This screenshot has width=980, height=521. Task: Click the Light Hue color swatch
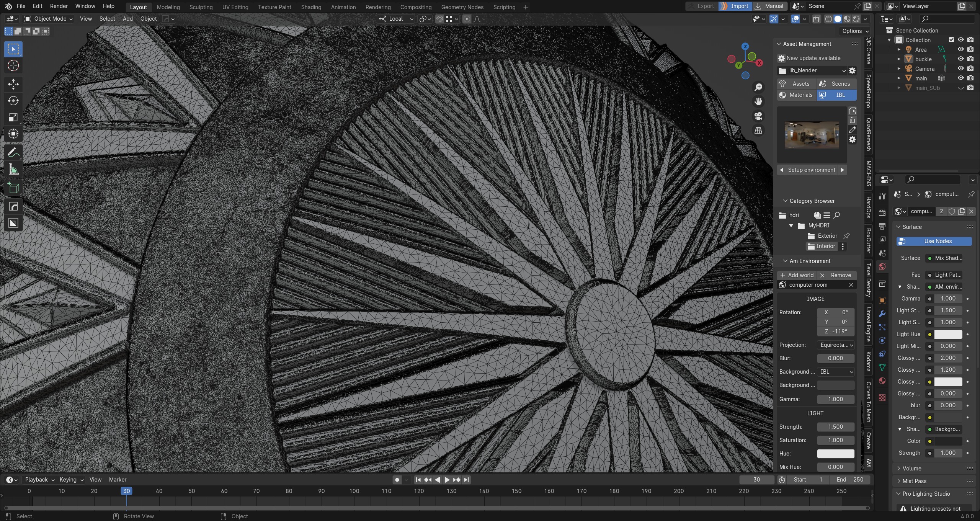click(948, 335)
